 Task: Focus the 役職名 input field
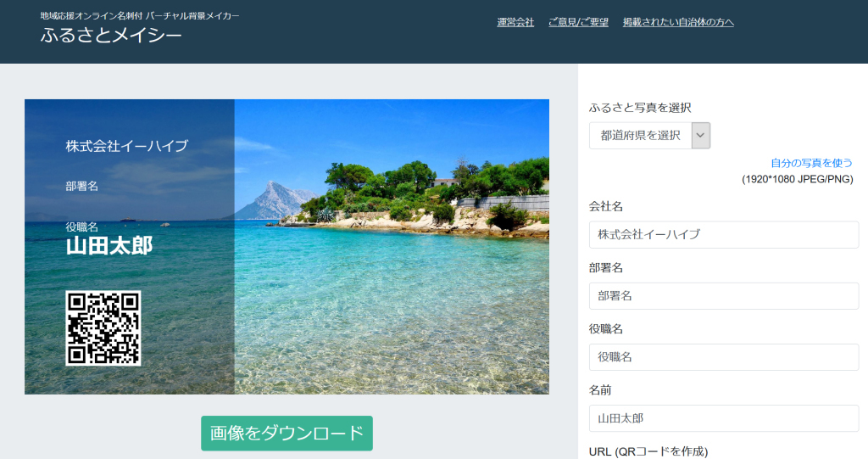tap(723, 357)
